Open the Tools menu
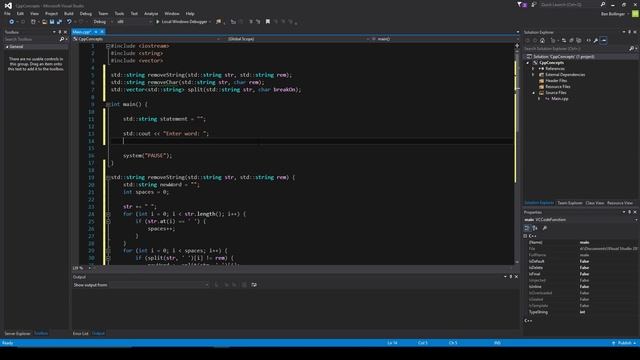 pyautogui.click(x=119, y=13)
